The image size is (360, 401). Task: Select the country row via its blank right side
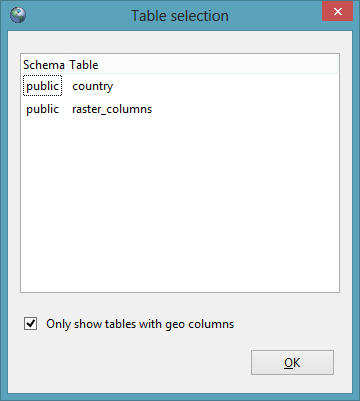coord(227,86)
